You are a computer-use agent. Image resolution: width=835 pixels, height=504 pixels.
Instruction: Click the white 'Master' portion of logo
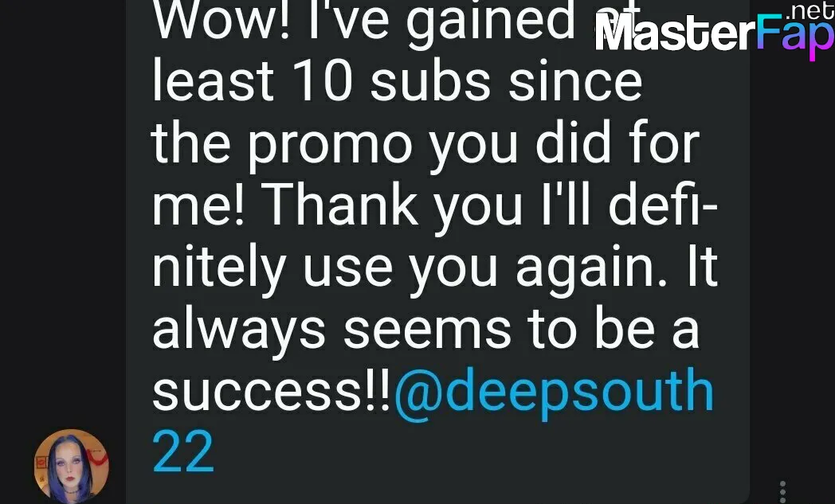[675, 33]
